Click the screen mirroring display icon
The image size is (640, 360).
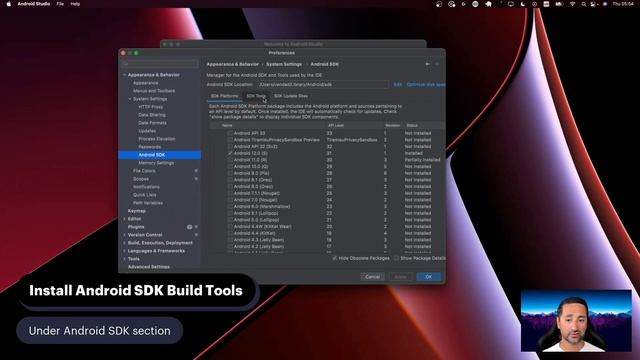(x=511, y=4)
